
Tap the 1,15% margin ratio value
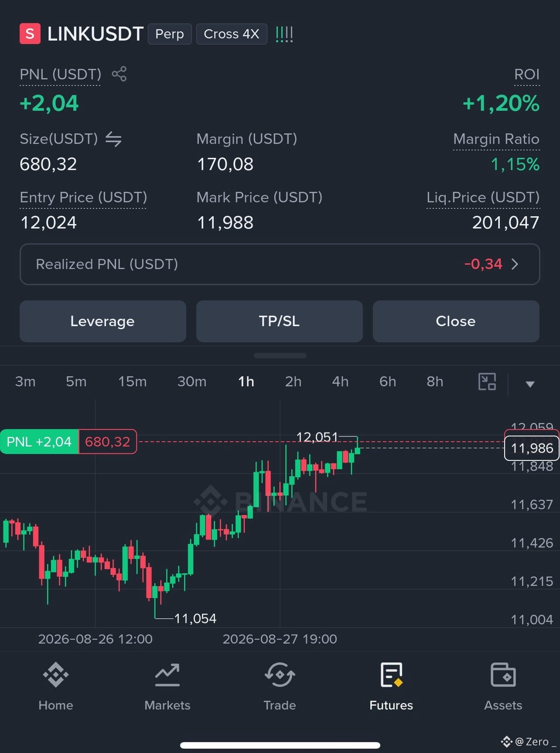(x=516, y=164)
